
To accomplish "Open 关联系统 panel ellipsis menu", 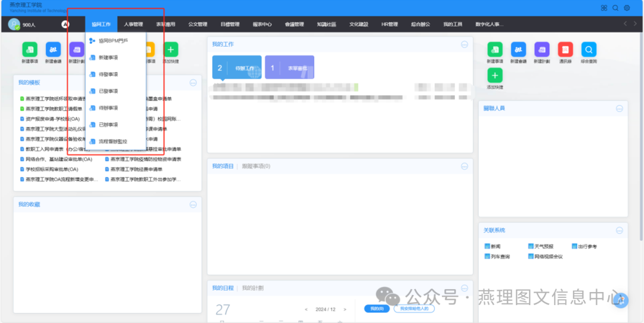I will point(619,231).
